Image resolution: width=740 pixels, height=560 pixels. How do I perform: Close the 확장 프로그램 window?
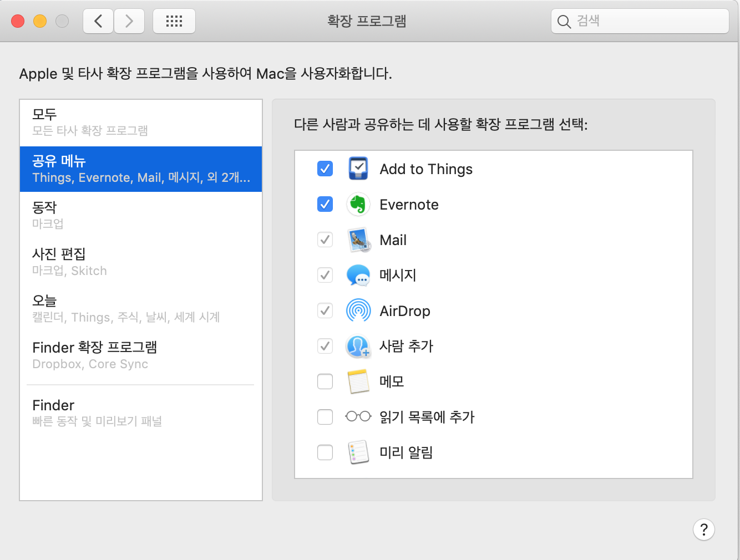click(18, 21)
